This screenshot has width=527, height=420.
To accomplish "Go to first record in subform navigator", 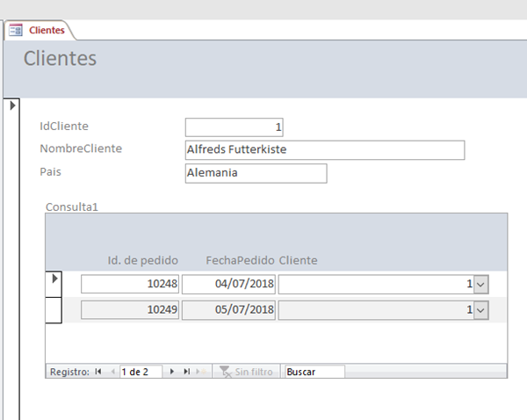I will click(98, 372).
